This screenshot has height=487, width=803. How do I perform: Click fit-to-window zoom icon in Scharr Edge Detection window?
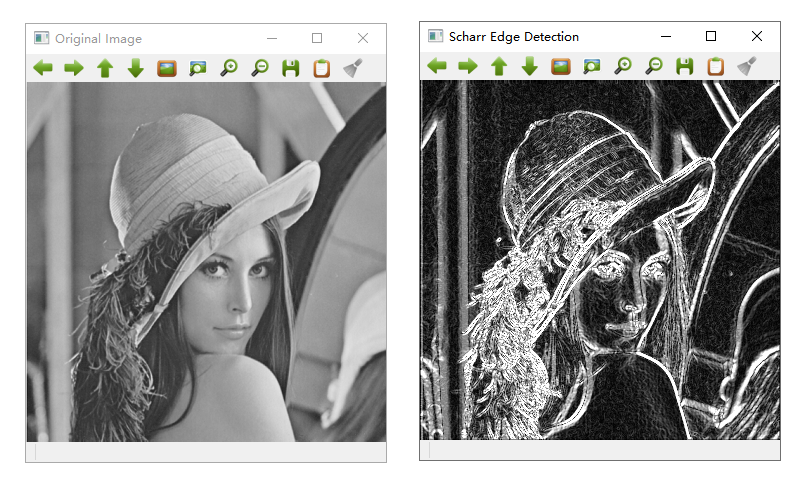(x=591, y=66)
